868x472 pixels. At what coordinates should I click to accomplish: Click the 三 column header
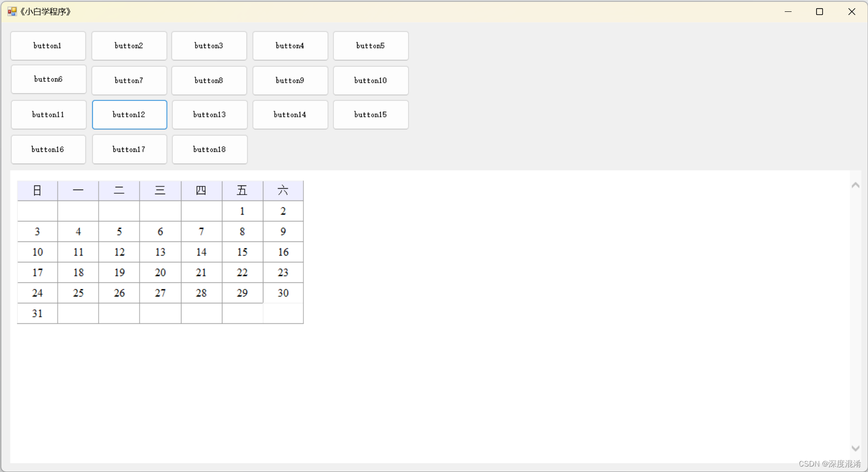[160, 191]
